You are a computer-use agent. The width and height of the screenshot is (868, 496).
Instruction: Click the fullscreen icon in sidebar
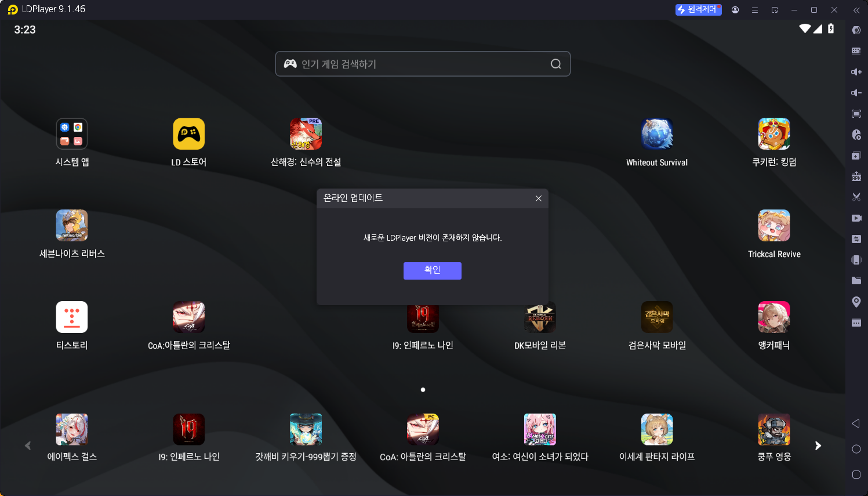[x=856, y=114]
